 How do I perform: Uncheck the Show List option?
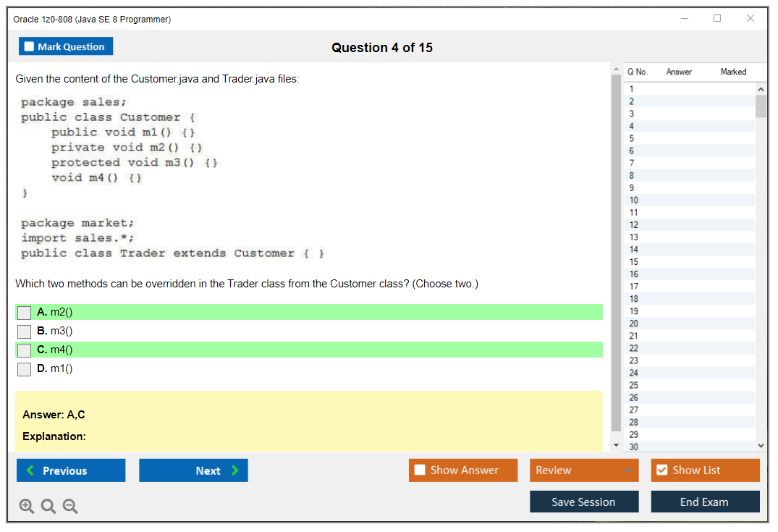[x=661, y=470]
